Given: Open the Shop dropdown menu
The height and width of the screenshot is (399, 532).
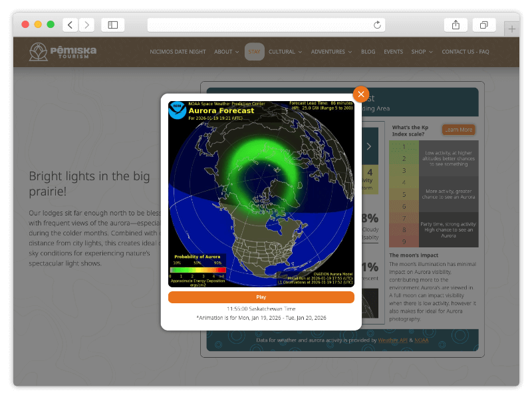Looking at the screenshot, I should tap(422, 52).
